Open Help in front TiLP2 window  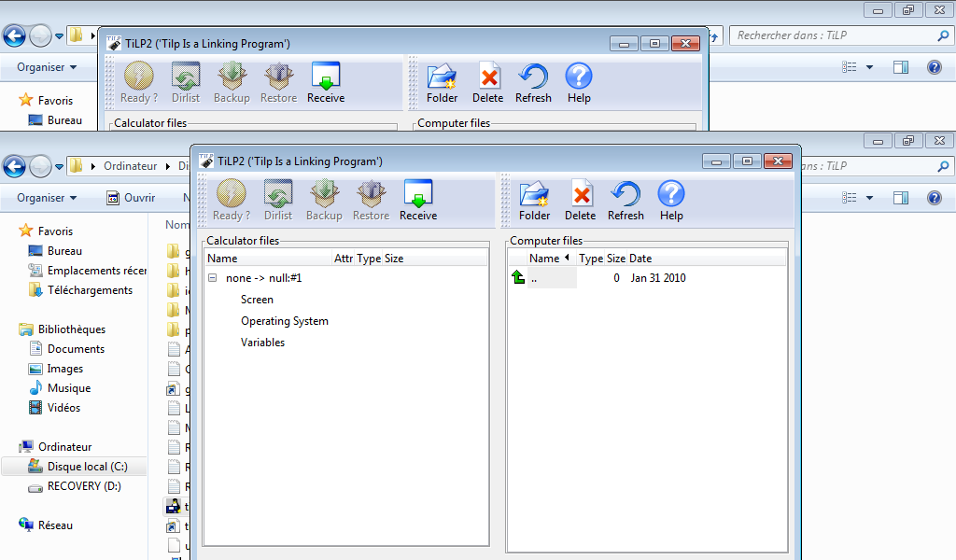671,201
